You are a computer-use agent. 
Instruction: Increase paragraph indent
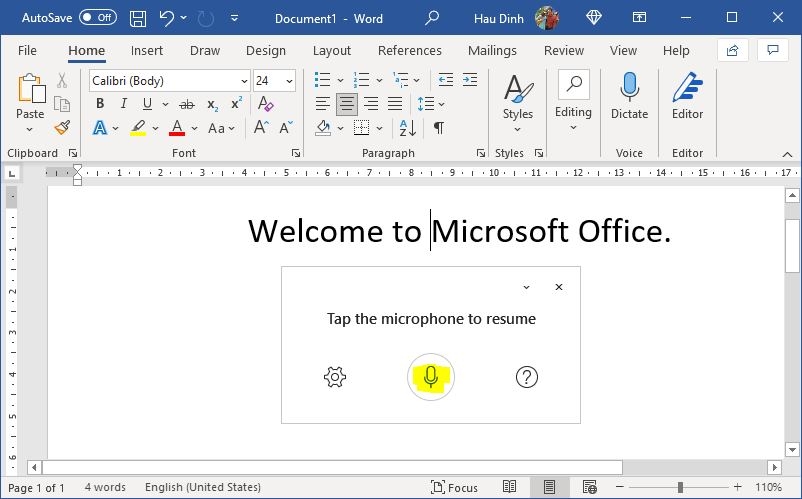click(x=470, y=80)
